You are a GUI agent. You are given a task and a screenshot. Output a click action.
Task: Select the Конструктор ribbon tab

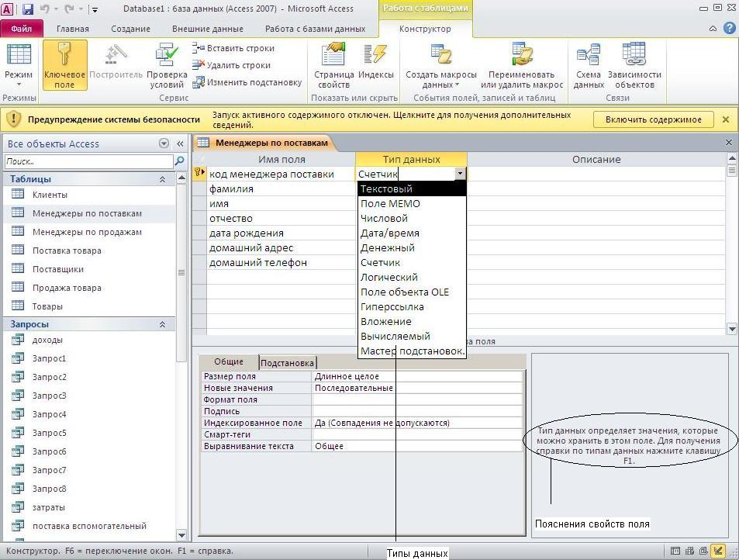point(425,29)
